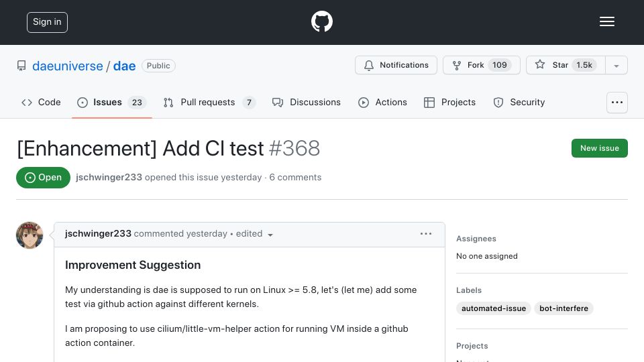Click 'No one assigned' text
Image resolution: width=644 pixels, height=362 pixels.
click(x=487, y=256)
